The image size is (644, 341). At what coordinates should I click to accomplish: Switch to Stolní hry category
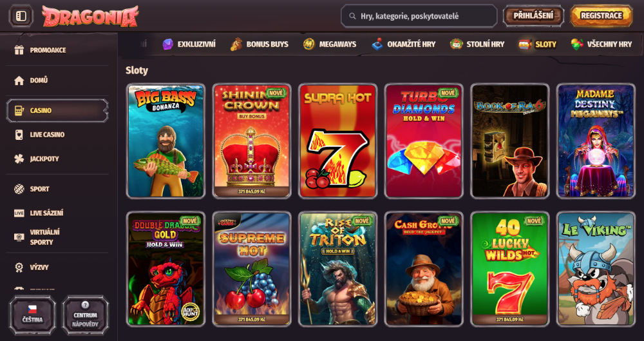click(x=477, y=44)
